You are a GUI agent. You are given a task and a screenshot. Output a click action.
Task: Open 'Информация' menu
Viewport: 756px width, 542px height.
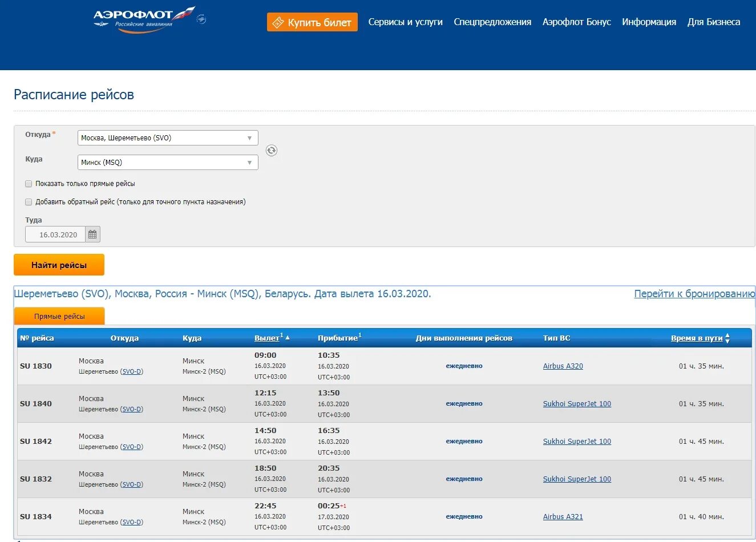[x=649, y=22]
